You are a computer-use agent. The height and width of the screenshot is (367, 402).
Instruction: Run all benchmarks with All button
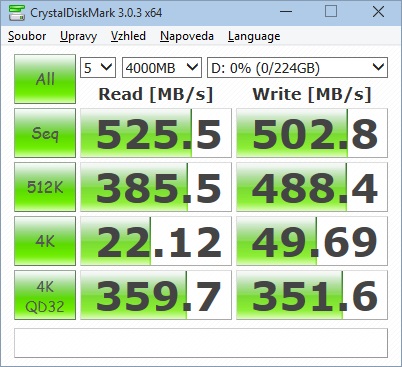click(x=45, y=79)
